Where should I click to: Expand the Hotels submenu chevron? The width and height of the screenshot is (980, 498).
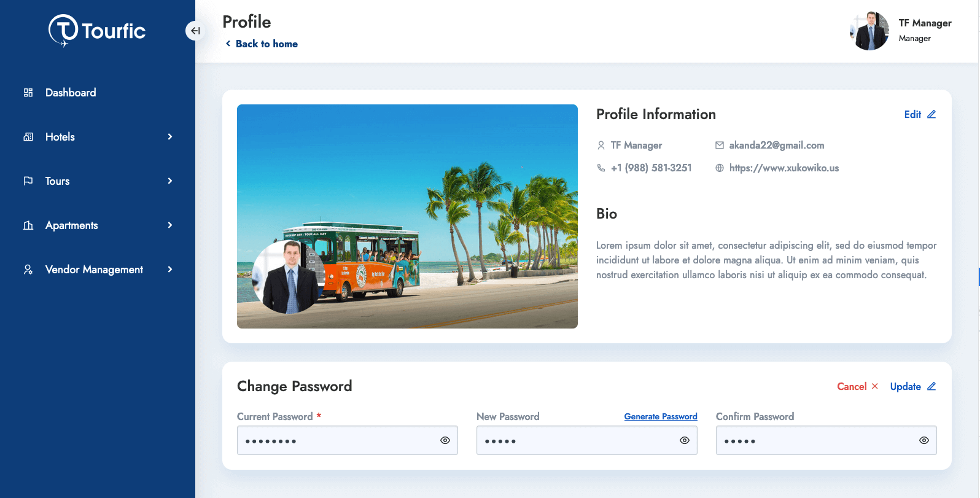click(x=170, y=137)
